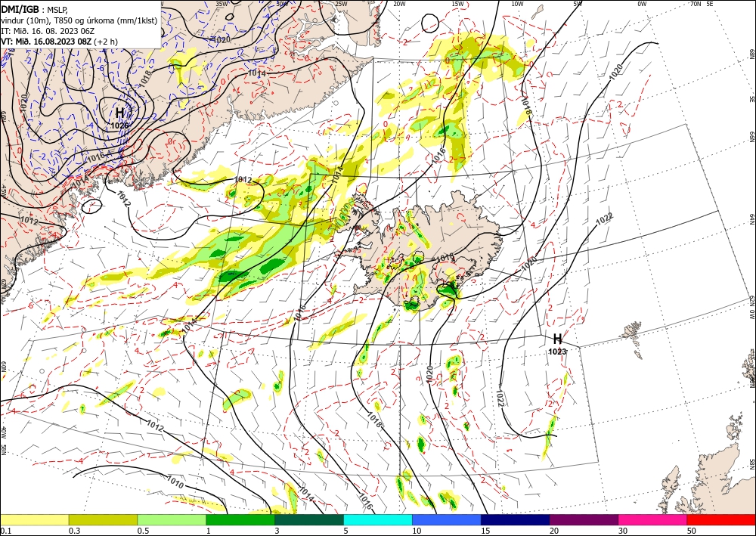Click the 'VT: Mið. 16.08.2023 08Z' valid time line
This screenshot has width=756, height=536.
coord(46,41)
